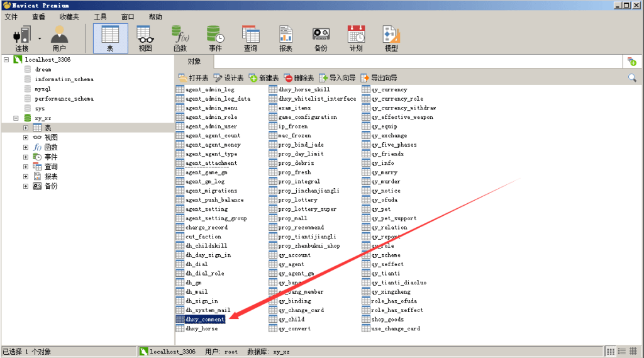This screenshot has width=644, height=358.
Task: Click the 事件 (Event) toolbar icon
Action: pyautogui.click(x=215, y=38)
